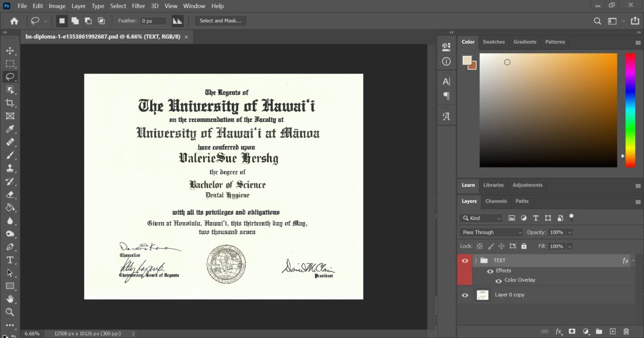Select the Eraser tool
Screen dimensions: 644x338
click(10, 195)
